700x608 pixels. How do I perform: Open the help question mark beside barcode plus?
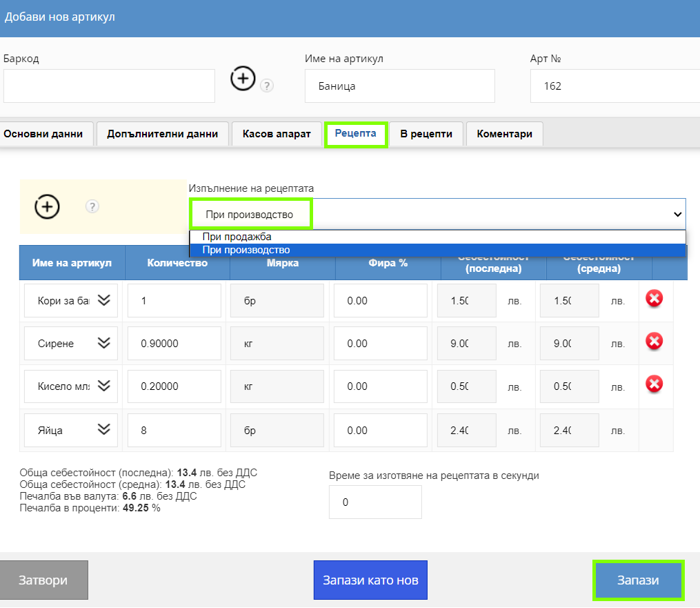coord(266,86)
